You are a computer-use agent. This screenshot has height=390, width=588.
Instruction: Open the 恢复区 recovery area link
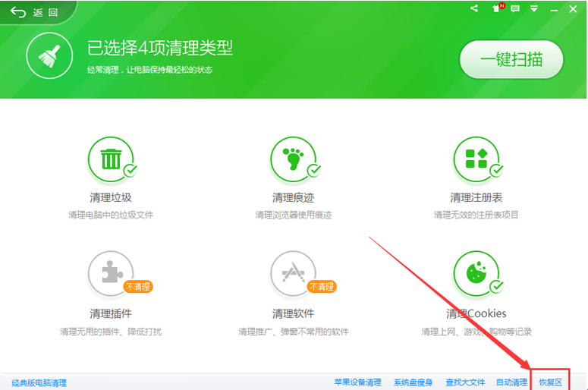(x=551, y=382)
